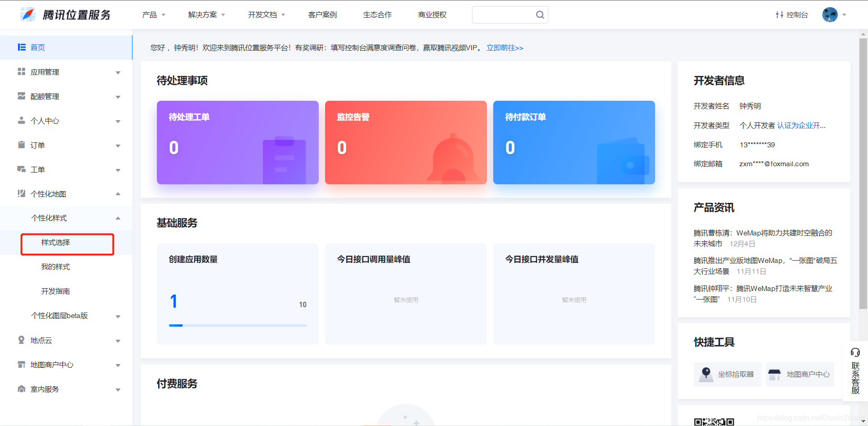Screen dimensions: 868x426
Task: Expand 配额管理 with its arrow
Action: click(x=118, y=97)
